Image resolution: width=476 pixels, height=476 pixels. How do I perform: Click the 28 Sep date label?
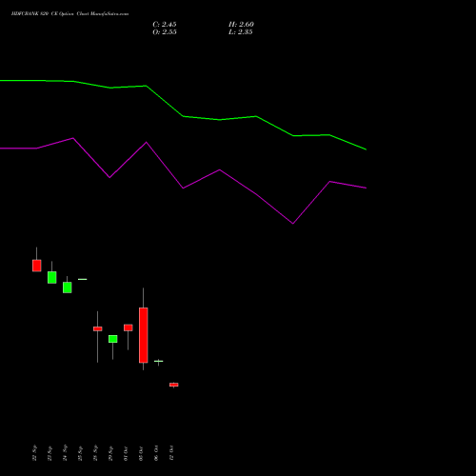pos(95,453)
